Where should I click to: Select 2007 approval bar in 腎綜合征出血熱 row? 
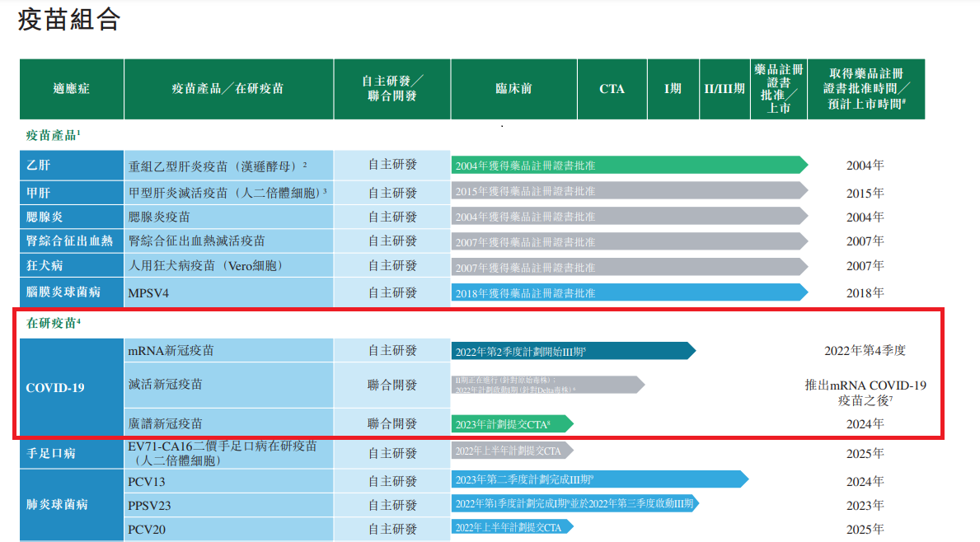pos(630,241)
